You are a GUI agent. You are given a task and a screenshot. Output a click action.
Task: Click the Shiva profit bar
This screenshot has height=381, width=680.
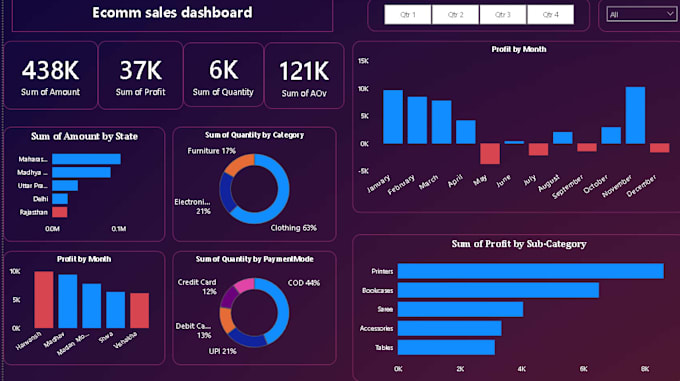click(116, 310)
